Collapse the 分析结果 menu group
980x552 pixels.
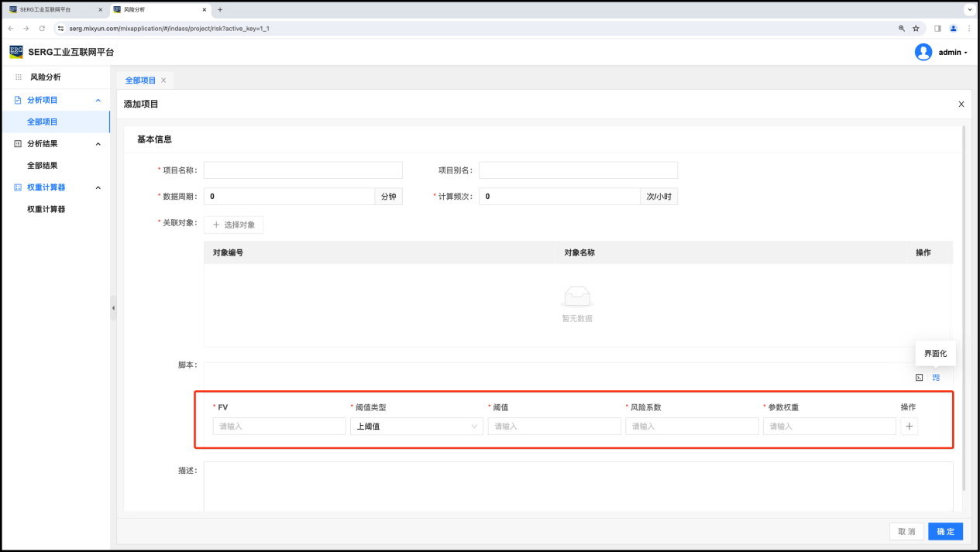(98, 143)
